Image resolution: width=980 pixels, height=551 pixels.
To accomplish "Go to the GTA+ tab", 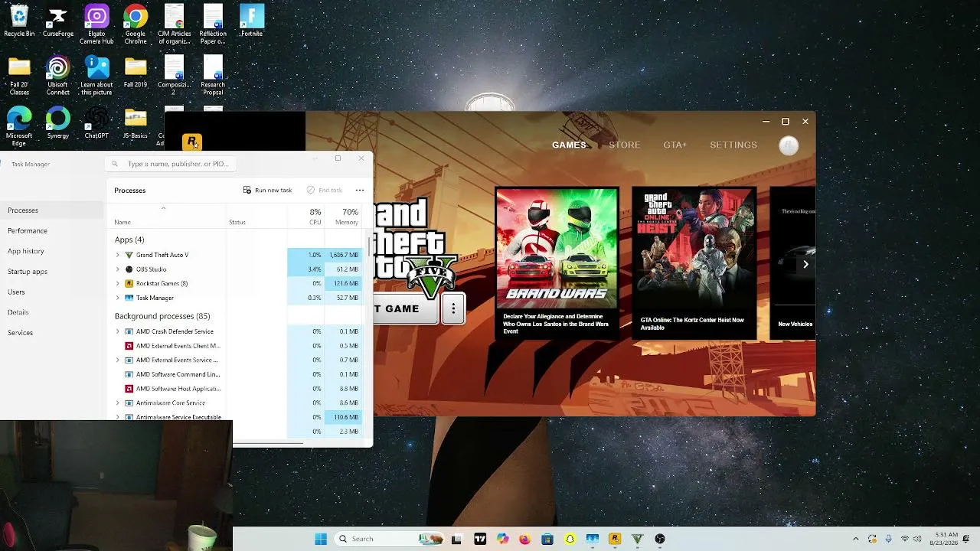I will [675, 145].
